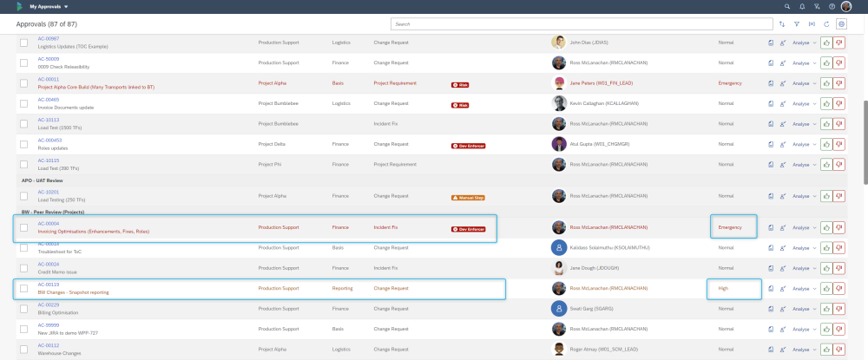Open the help question-mark icon
This screenshot has width=868, height=360.
click(832, 7)
